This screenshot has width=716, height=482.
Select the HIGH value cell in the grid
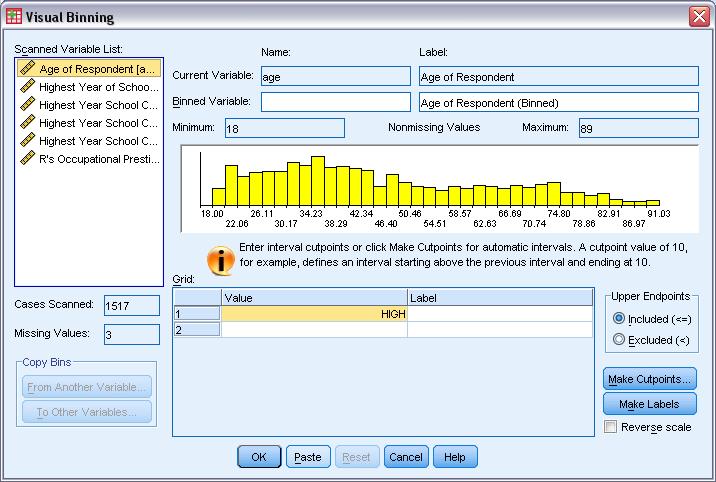[x=314, y=314]
